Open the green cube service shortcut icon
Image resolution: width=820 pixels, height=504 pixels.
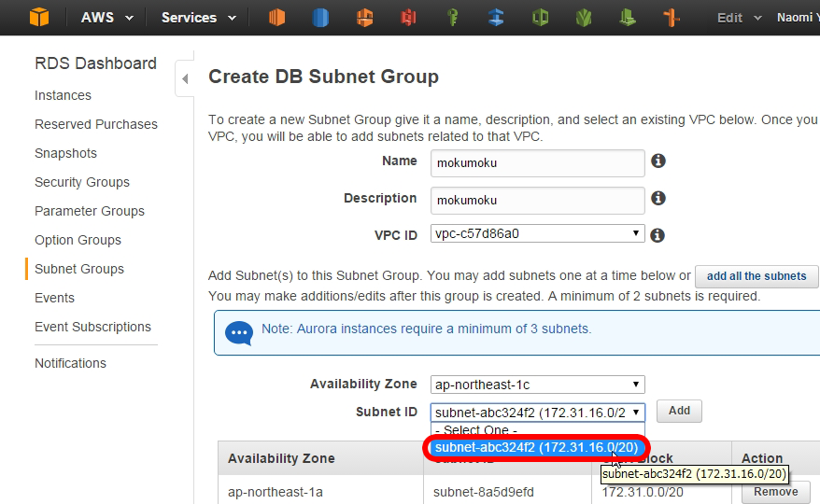tap(540, 18)
